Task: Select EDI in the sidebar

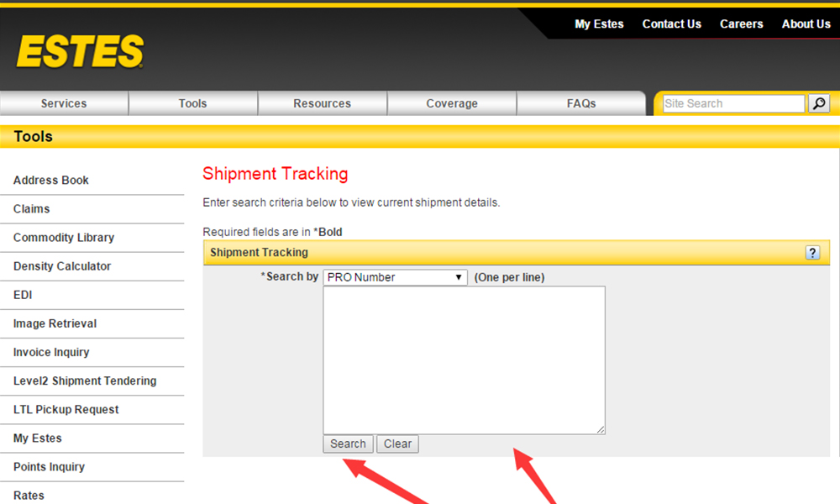Action: [x=23, y=295]
